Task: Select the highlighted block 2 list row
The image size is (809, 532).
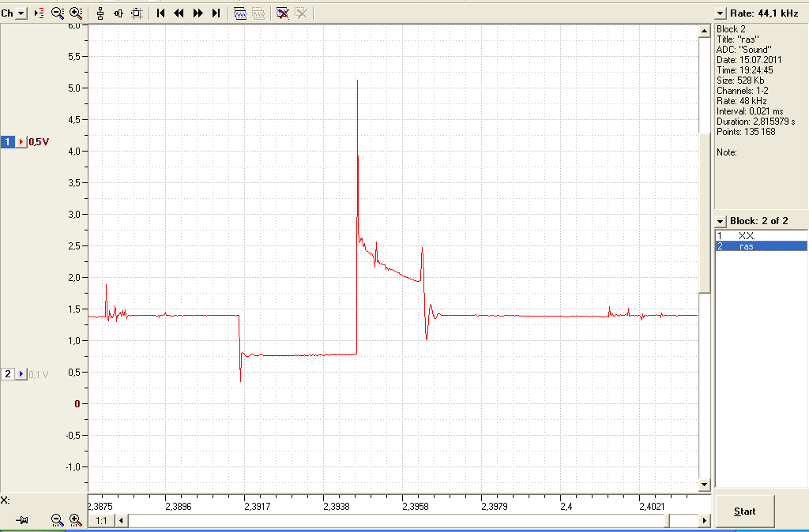Action: click(x=761, y=246)
